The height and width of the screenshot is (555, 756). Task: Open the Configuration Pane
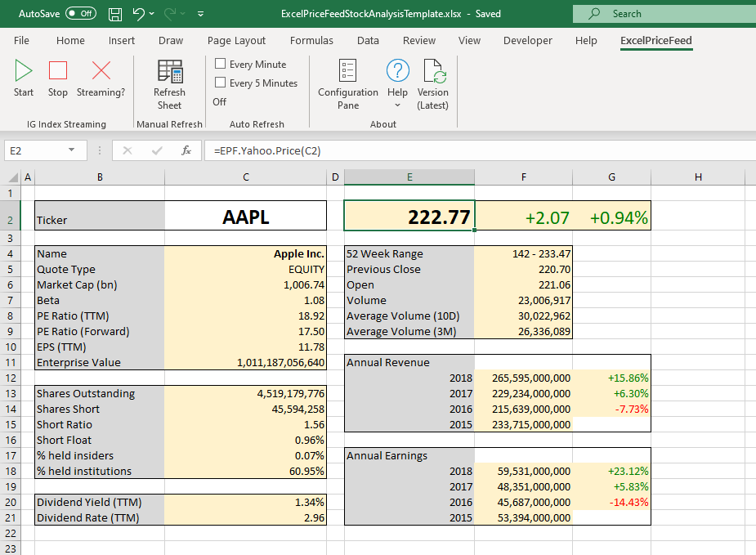click(x=347, y=84)
